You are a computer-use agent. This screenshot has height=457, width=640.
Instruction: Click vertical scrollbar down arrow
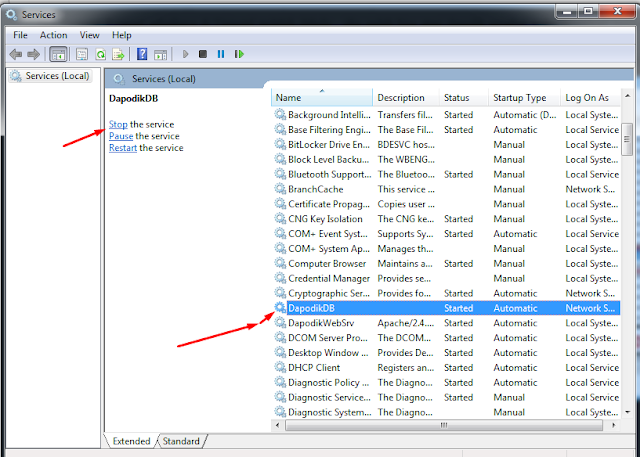tap(627, 413)
